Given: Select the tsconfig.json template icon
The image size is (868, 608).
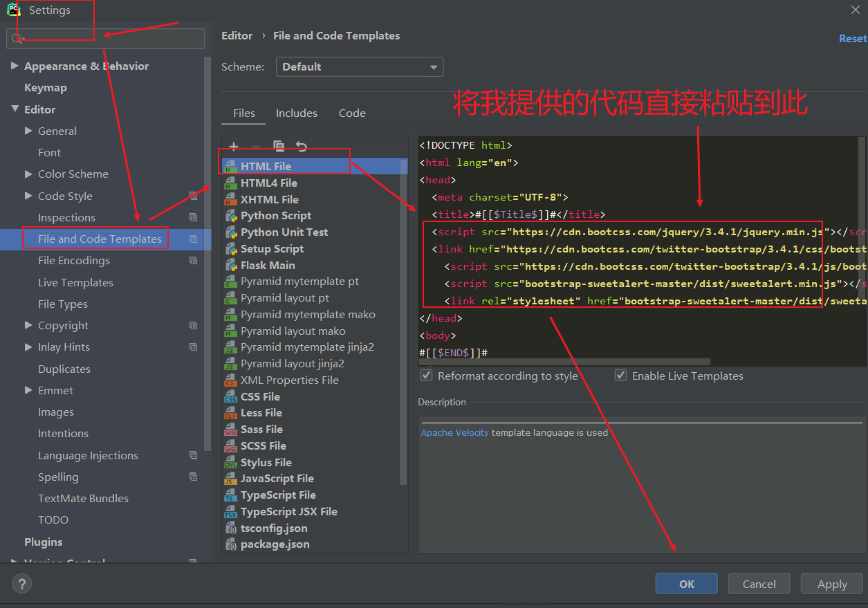Looking at the screenshot, I should [x=230, y=528].
